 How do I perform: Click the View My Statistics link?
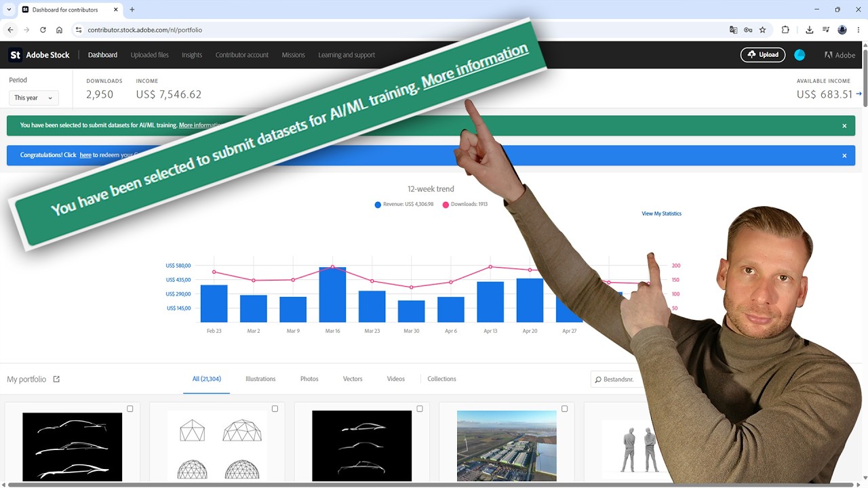tap(661, 213)
